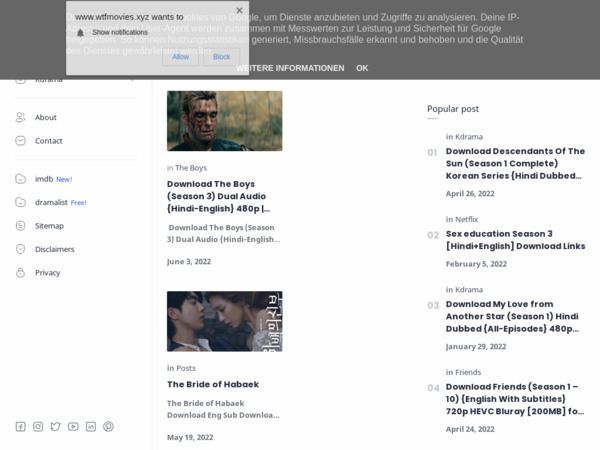Click the Popular post heading
Viewport: 600px width, 450px height.
453,109
